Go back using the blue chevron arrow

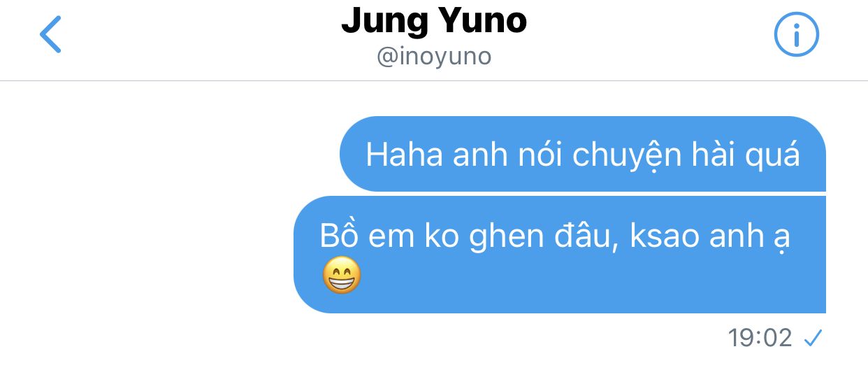[50, 35]
